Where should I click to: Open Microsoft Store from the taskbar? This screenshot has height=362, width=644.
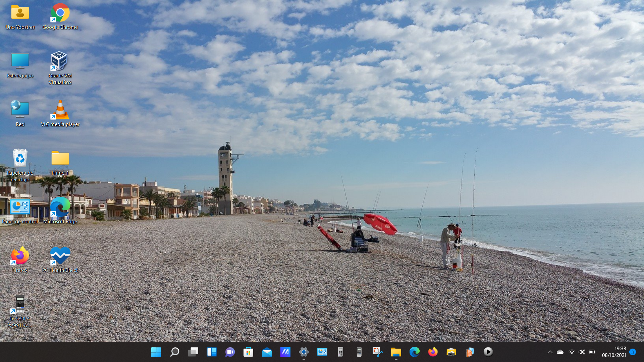pos(249,352)
